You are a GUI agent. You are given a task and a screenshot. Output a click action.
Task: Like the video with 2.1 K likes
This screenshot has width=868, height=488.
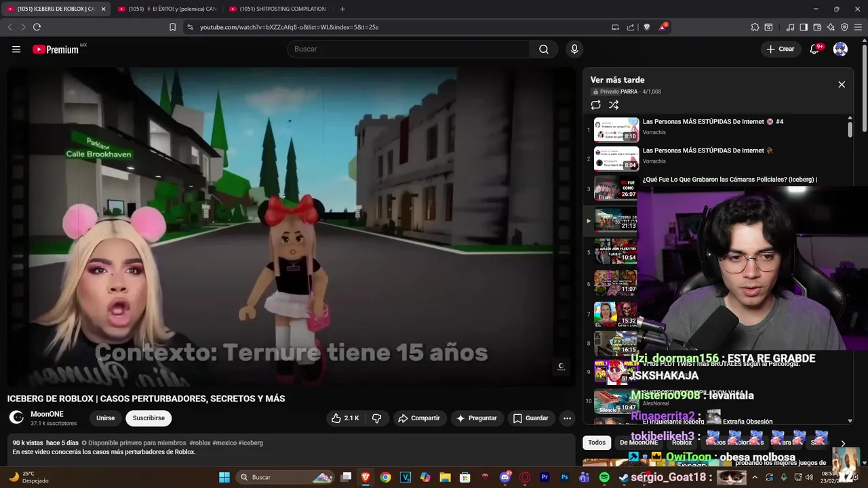point(345,418)
